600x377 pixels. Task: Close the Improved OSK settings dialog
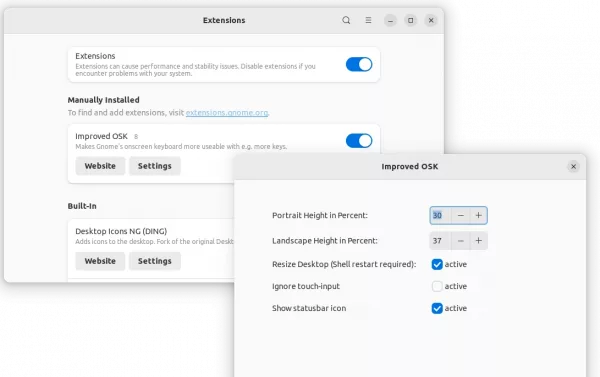(573, 166)
